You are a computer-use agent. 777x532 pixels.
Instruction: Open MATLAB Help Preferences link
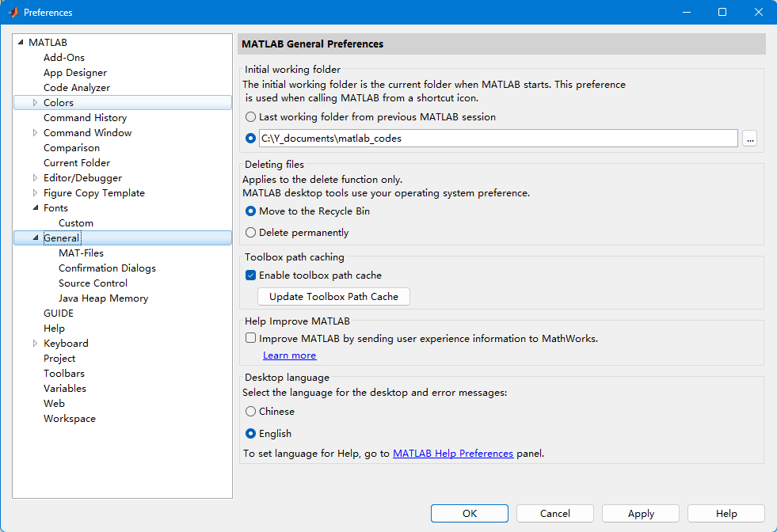[453, 454]
